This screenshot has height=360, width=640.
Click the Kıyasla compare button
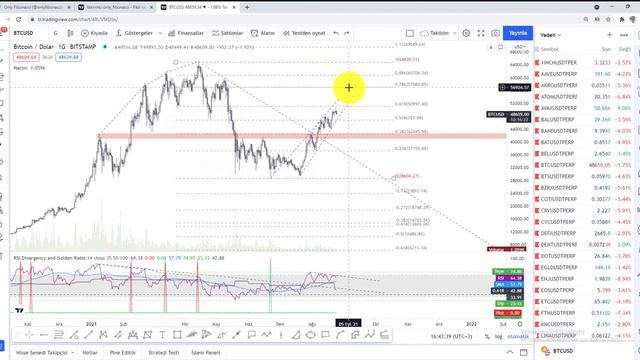[x=94, y=33]
